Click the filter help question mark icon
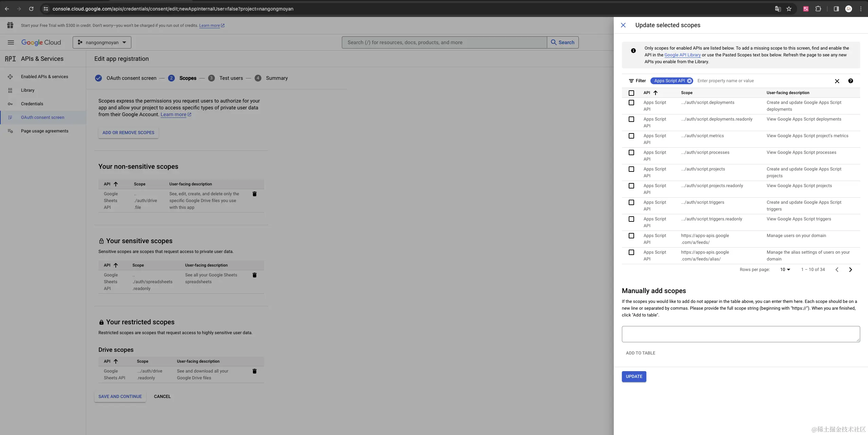 pos(850,81)
